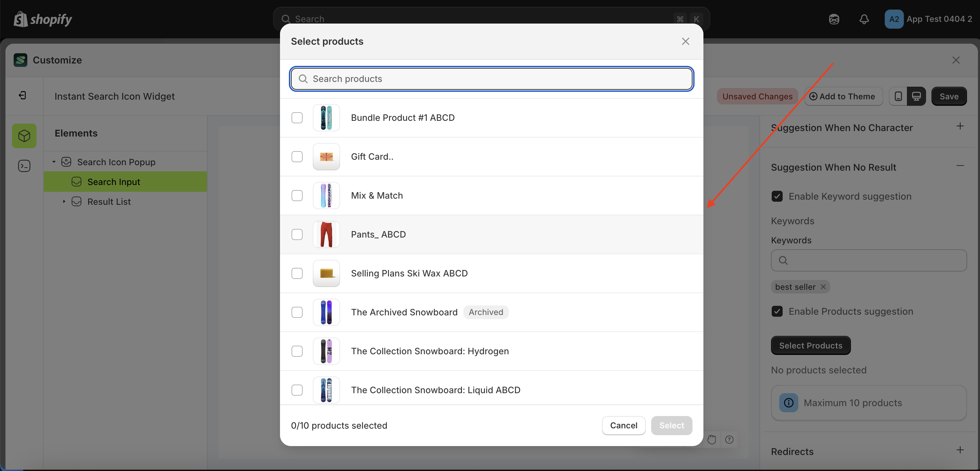Expand the Redirects section

961,451
